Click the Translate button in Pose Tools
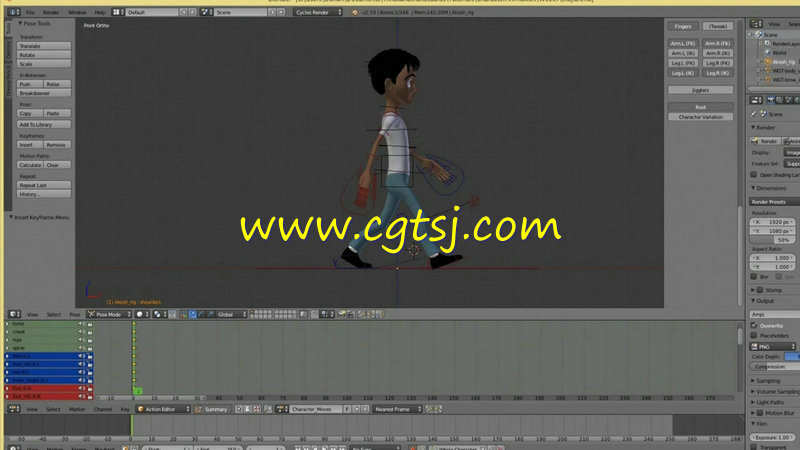Viewport: 800px width, 450px height. point(43,46)
